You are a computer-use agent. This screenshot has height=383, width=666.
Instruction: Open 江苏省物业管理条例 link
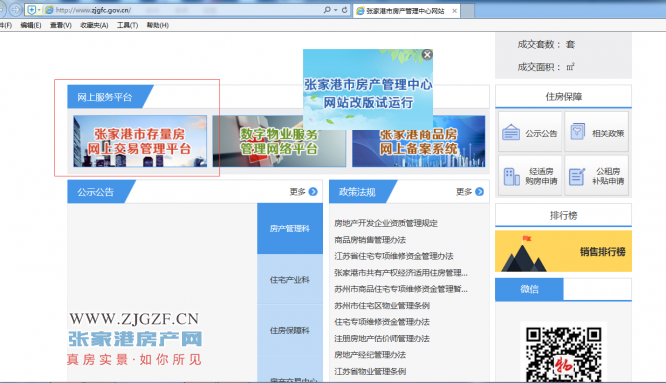click(370, 371)
